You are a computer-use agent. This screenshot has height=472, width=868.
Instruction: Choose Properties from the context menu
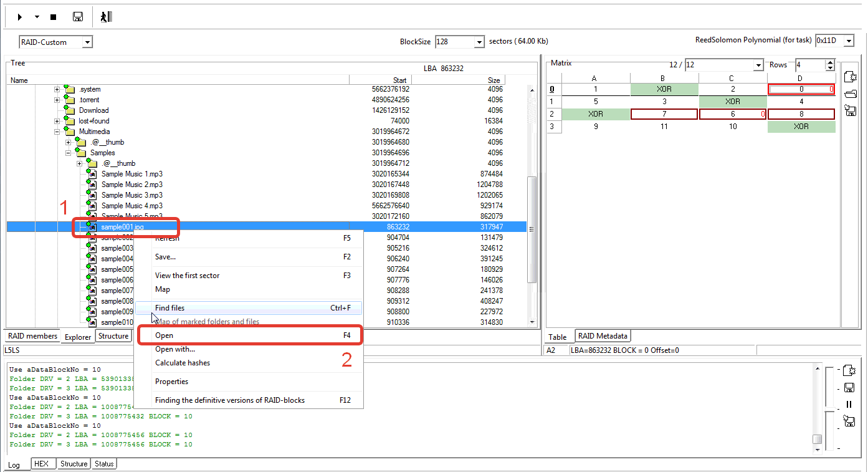pos(249,382)
